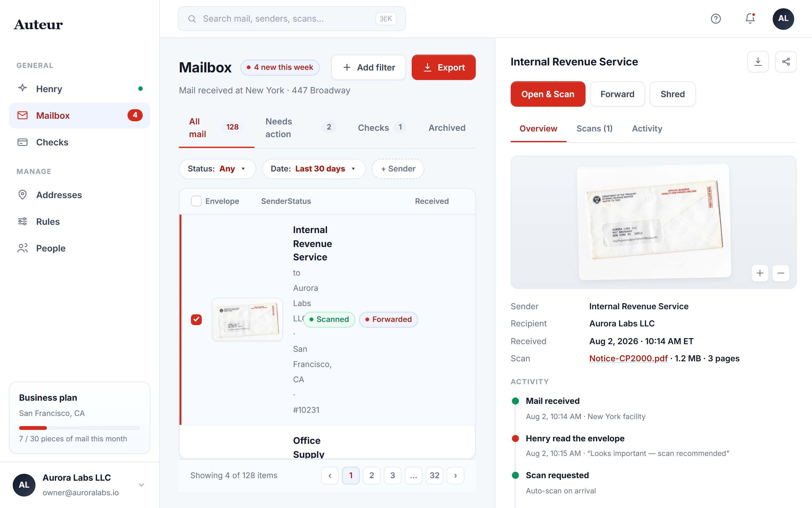The image size is (812, 508).
Task: Open the Archived tab
Action: (447, 128)
